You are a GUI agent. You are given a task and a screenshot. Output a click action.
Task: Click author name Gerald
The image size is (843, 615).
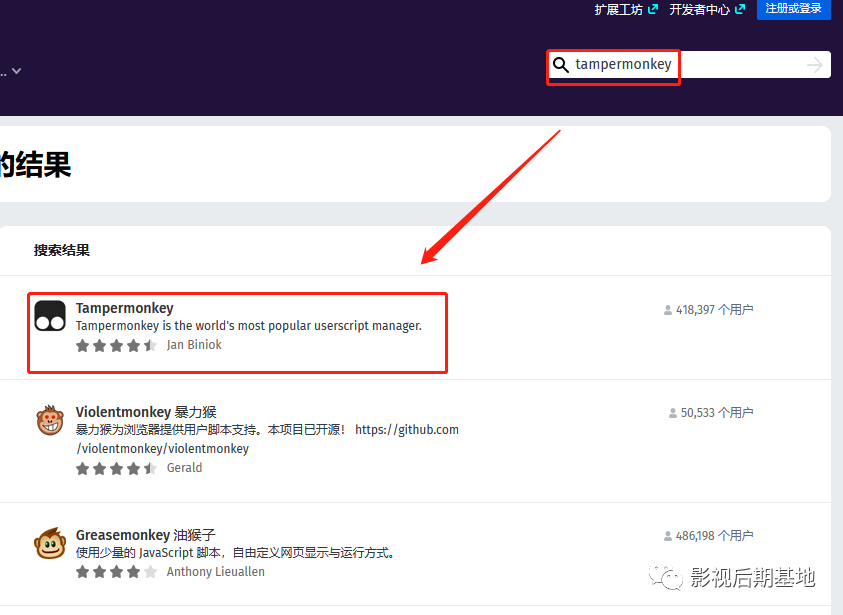(x=184, y=468)
